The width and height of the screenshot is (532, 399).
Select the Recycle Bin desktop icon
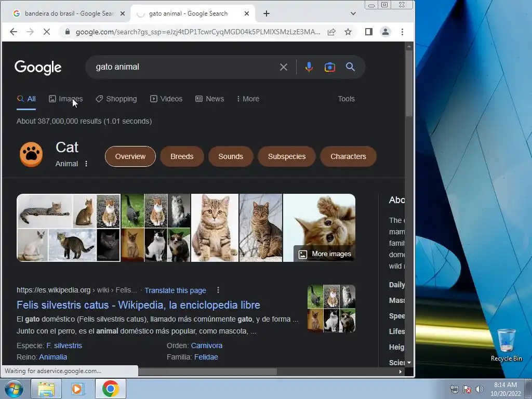pyautogui.click(x=506, y=345)
